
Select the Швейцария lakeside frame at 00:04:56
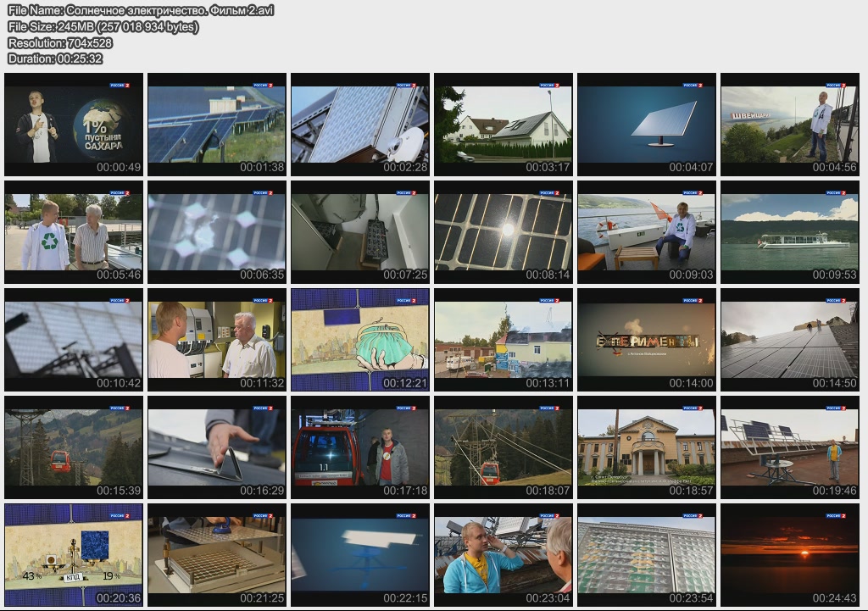click(790, 125)
